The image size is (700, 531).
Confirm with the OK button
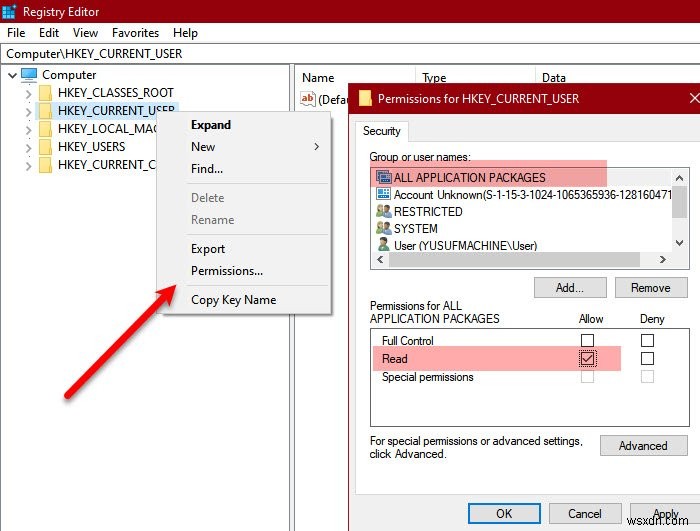click(504, 514)
